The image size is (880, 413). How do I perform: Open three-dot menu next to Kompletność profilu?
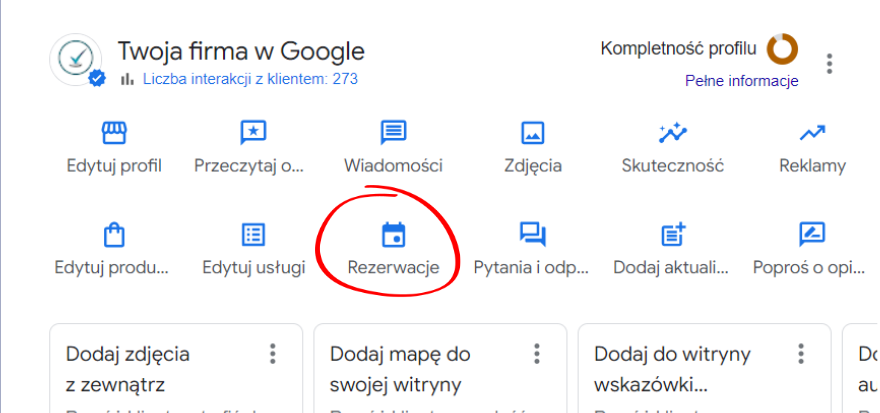(829, 64)
